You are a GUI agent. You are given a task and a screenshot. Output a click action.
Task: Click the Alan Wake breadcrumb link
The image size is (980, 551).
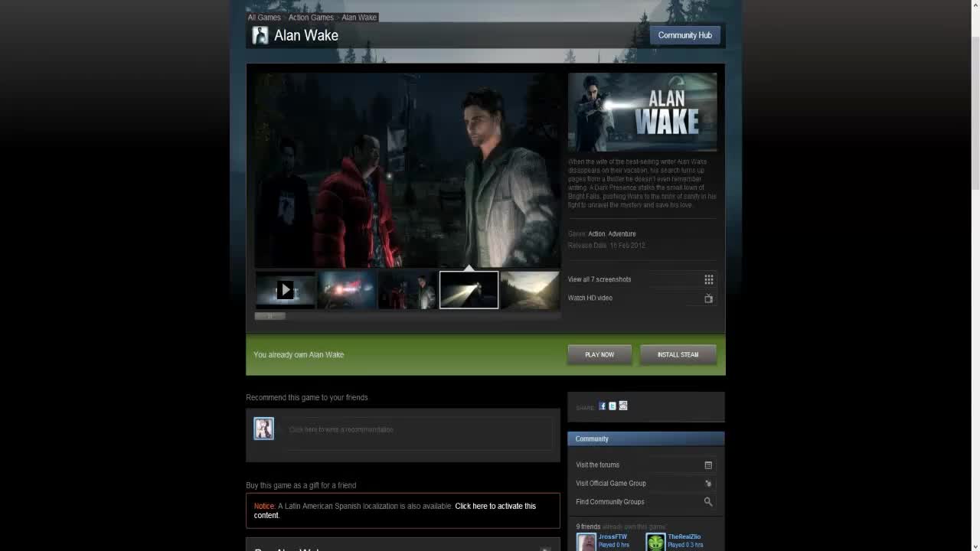point(359,18)
